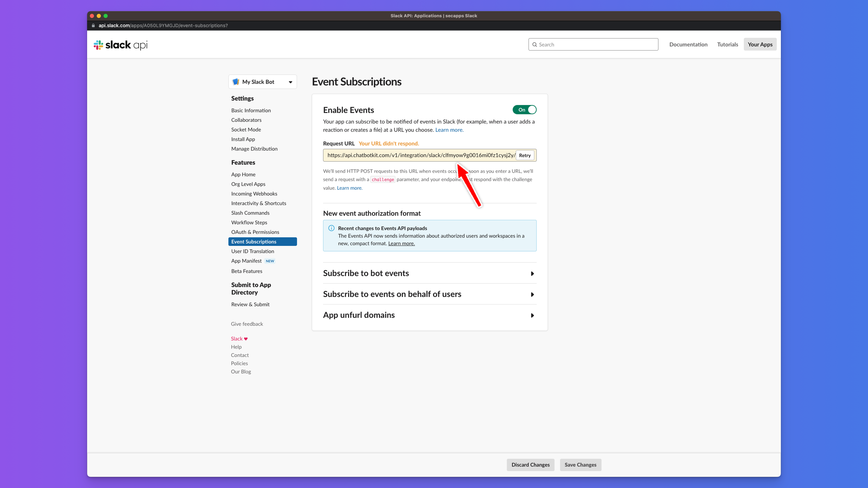The height and width of the screenshot is (488, 868).
Task: Click the NEW badge beside App Manifest
Action: tap(270, 261)
